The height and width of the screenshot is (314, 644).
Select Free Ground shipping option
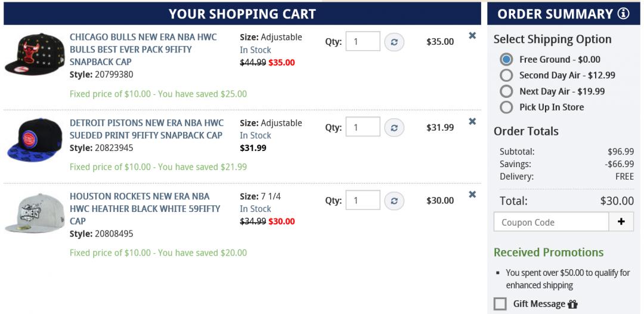coord(506,59)
